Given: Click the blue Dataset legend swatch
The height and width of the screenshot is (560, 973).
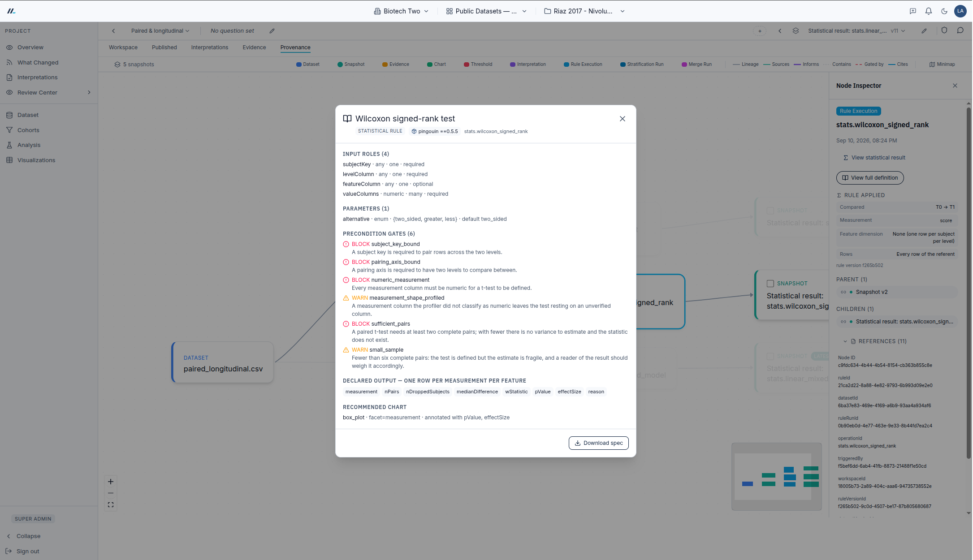Looking at the screenshot, I should pos(298,65).
